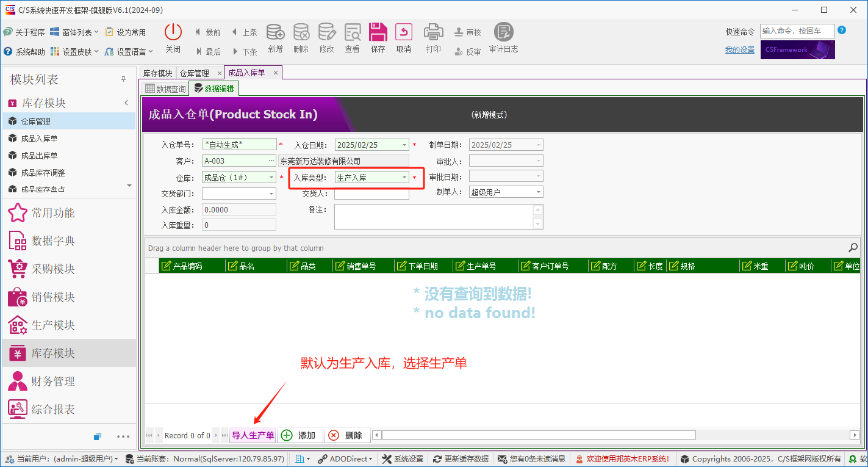
Task: Click 设为常用 toolbar item
Action: click(126, 32)
